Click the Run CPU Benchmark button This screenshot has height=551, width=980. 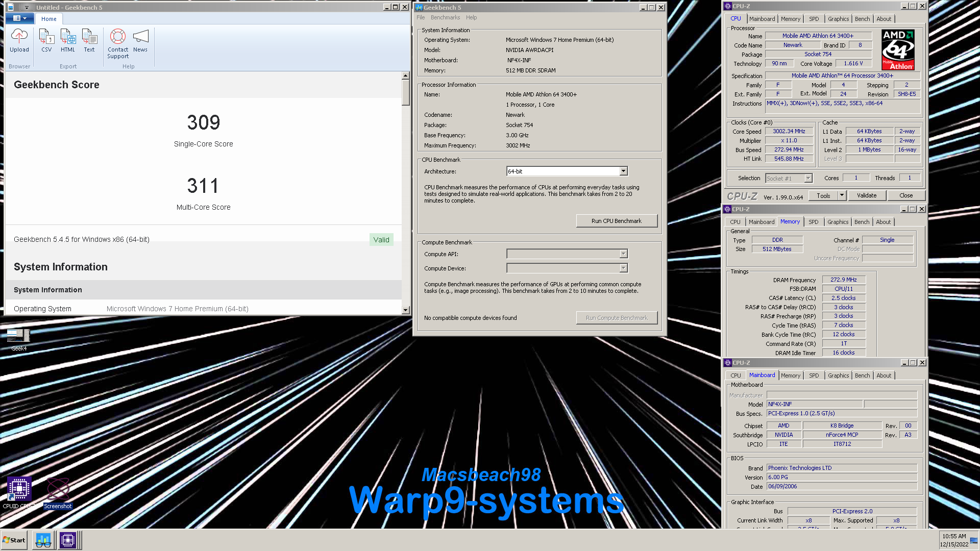click(x=617, y=221)
